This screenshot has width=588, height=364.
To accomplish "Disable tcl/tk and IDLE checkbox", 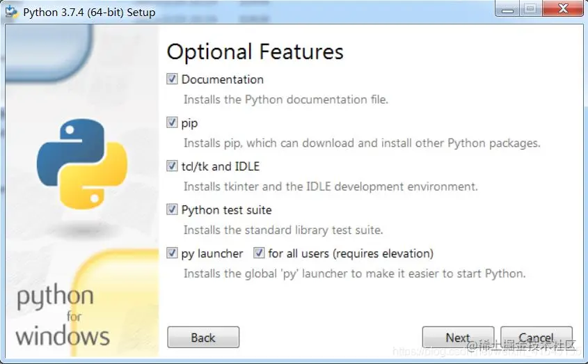I will [x=172, y=166].
